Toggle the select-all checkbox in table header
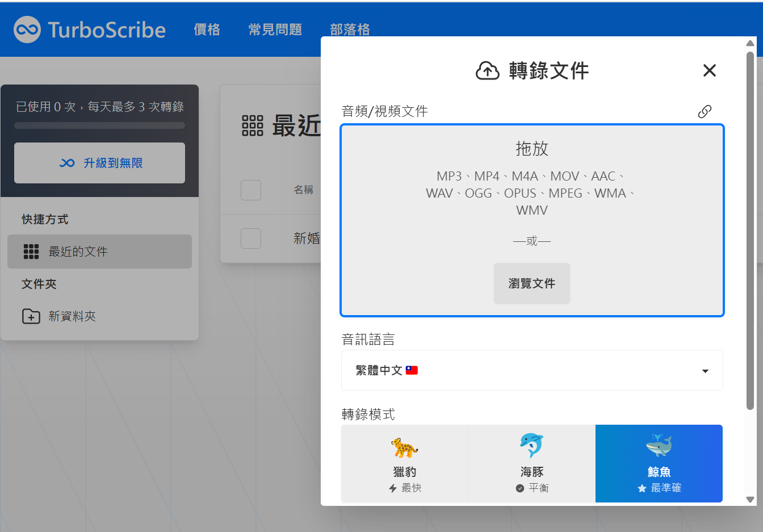 tap(251, 190)
